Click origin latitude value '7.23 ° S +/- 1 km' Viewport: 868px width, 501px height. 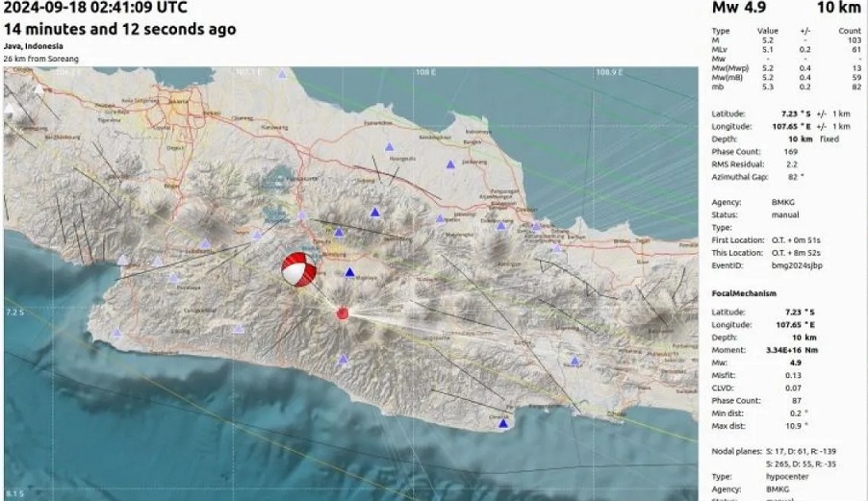[x=815, y=113]
